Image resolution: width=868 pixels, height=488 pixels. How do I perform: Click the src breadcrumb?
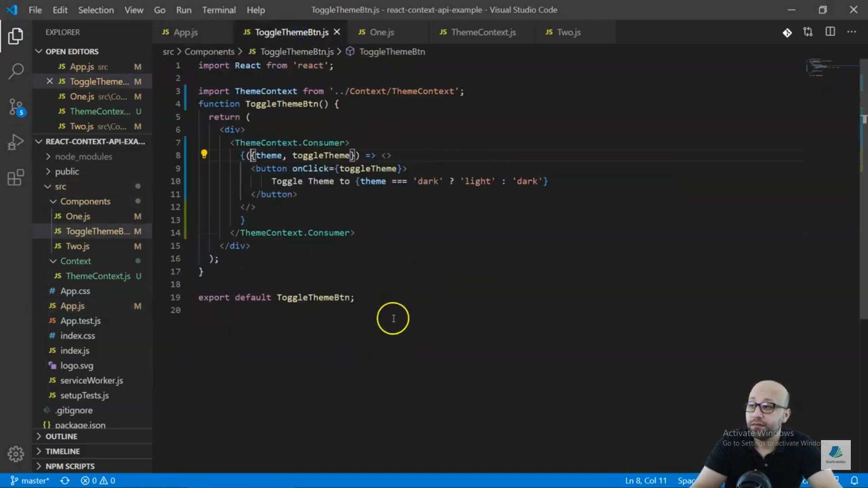pyautogui.click(x=168, y=52)
